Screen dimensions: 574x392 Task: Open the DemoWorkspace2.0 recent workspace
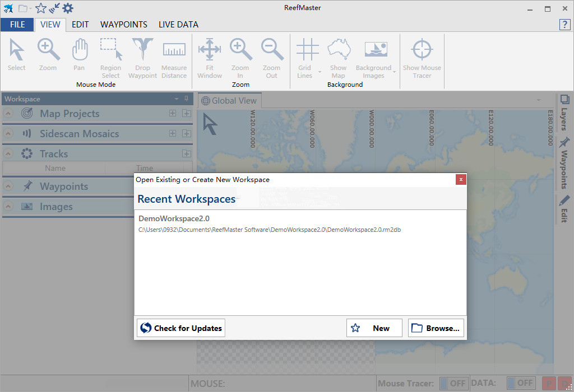click(x=300, y=224)
